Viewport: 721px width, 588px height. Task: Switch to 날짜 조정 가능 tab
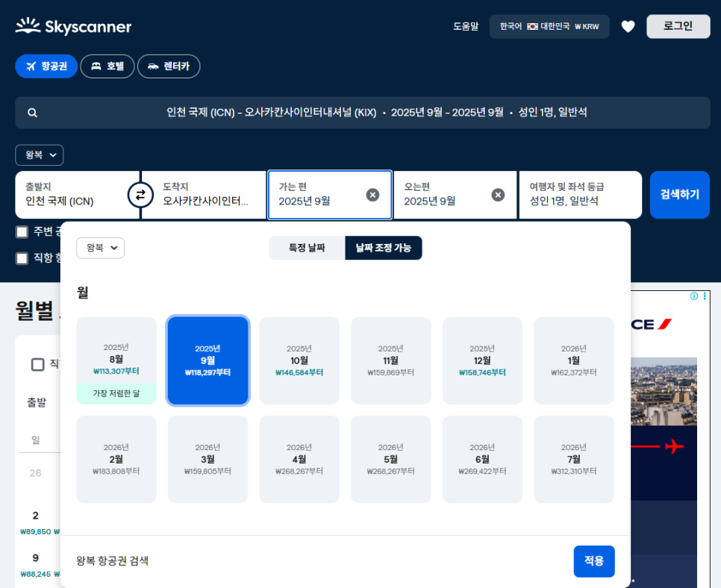(x=384, y=248)
